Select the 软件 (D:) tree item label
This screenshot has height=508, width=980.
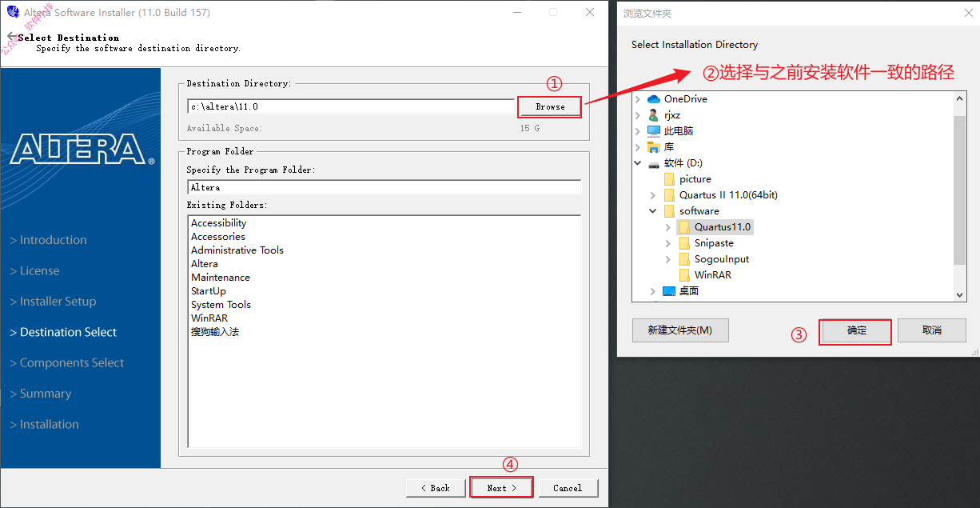pyautogui.click(x=683, y=163)
